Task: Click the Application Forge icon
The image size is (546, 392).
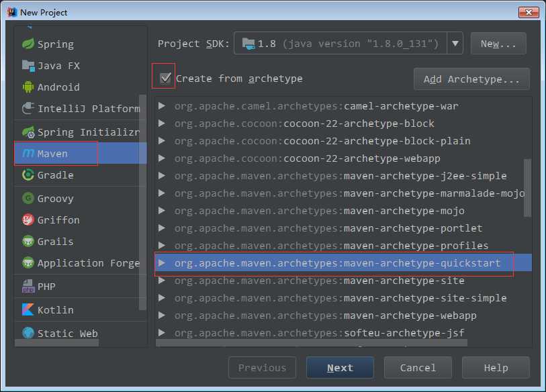Action: pyautogui.click(x=28, y=263)
